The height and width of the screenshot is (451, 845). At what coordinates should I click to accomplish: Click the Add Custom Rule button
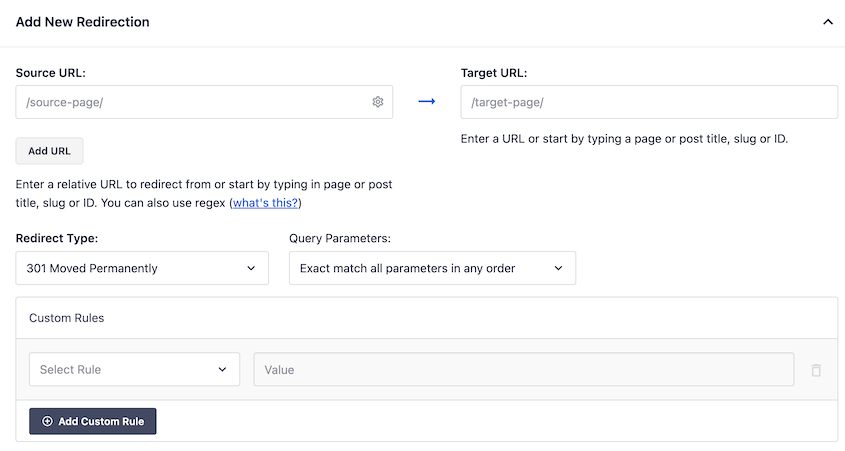click(x=93, y=421)
